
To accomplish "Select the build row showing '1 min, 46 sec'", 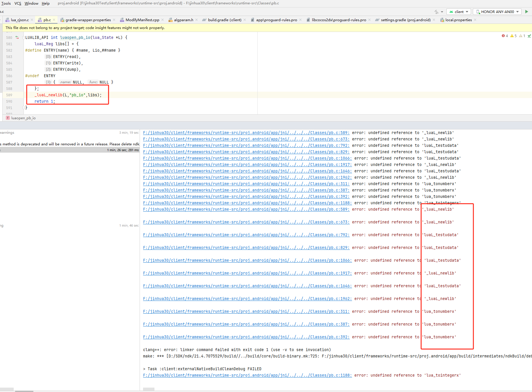I will tap(70, 225).
